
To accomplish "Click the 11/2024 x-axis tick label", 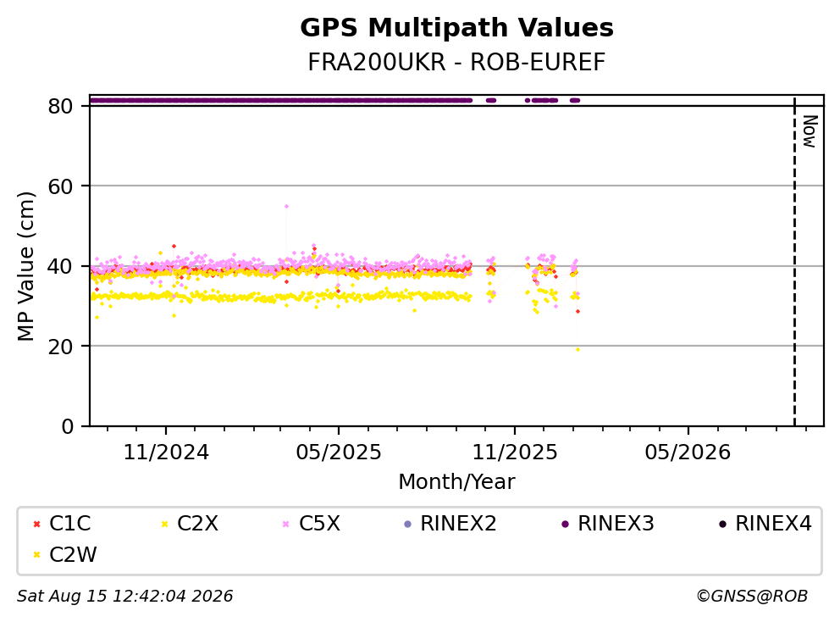I will coord(166,453).
